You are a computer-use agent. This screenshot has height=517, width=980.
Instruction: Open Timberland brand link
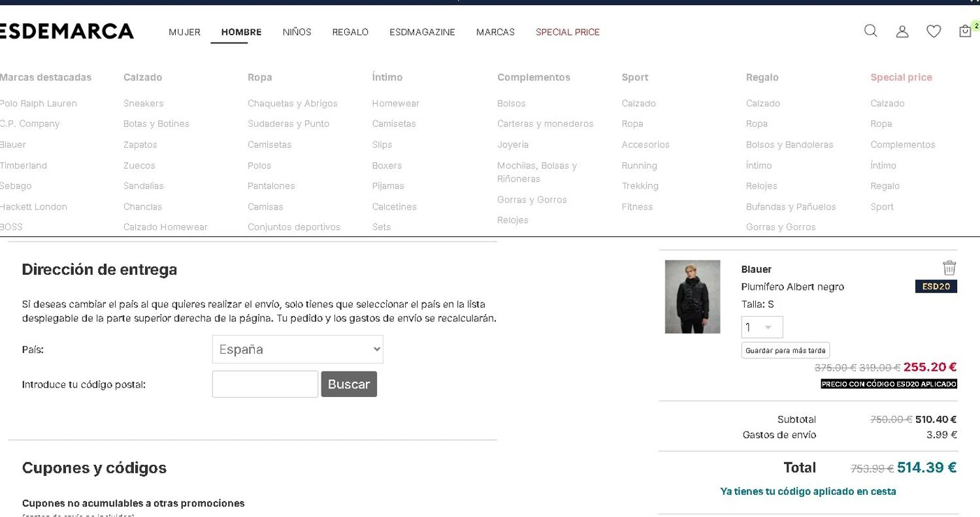point(24,165)
